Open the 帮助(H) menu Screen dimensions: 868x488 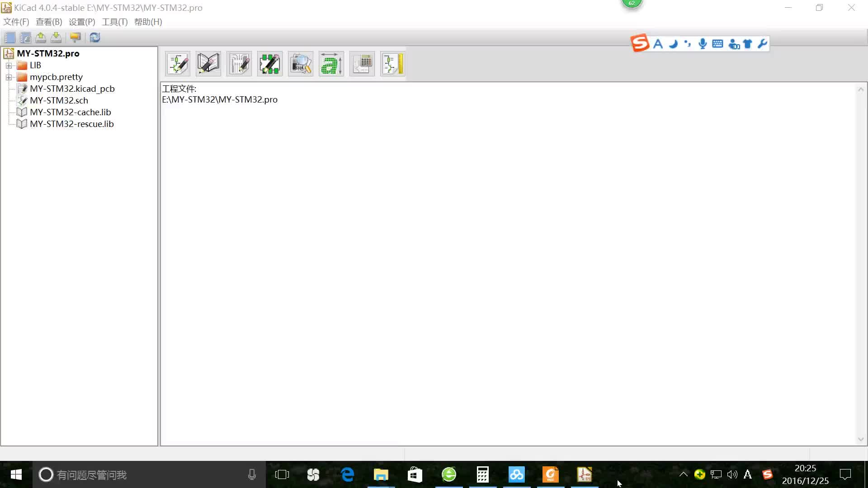[148, 22]
